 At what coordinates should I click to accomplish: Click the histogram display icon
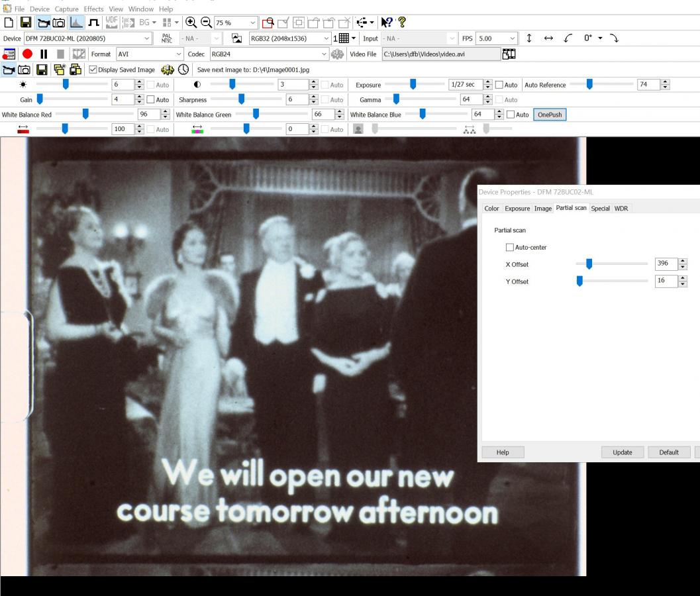[76, 23]
